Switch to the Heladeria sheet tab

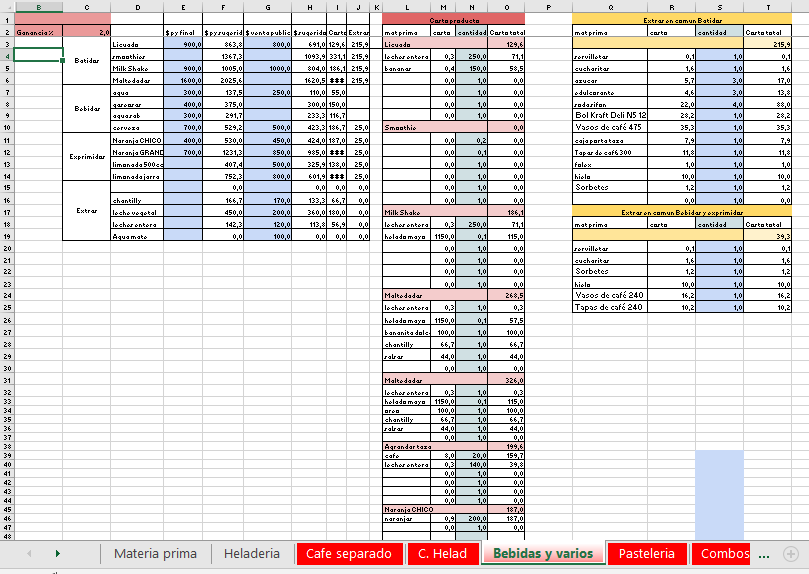(x=252, y=553)
